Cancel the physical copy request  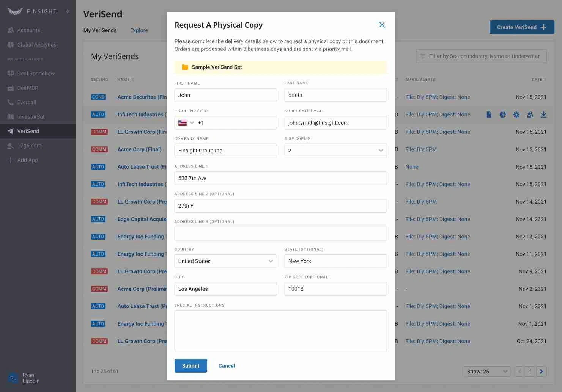pos(227,366)
